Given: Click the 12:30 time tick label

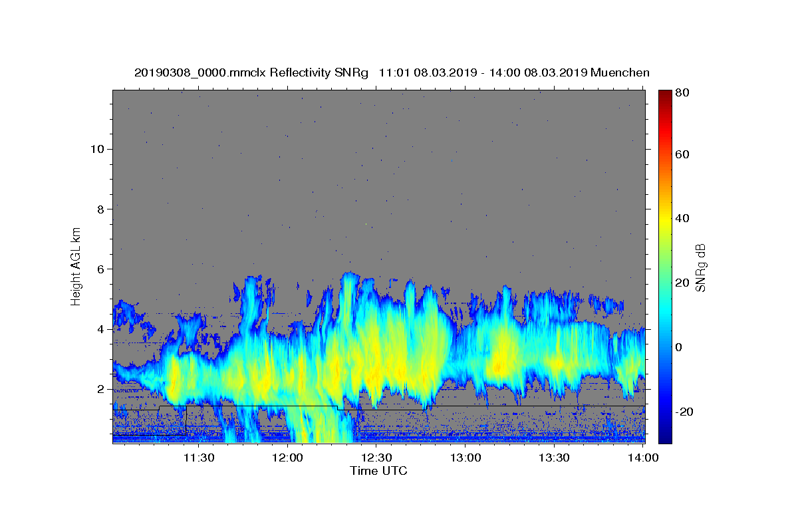Looking at the screenshot, I should point(376,458).
